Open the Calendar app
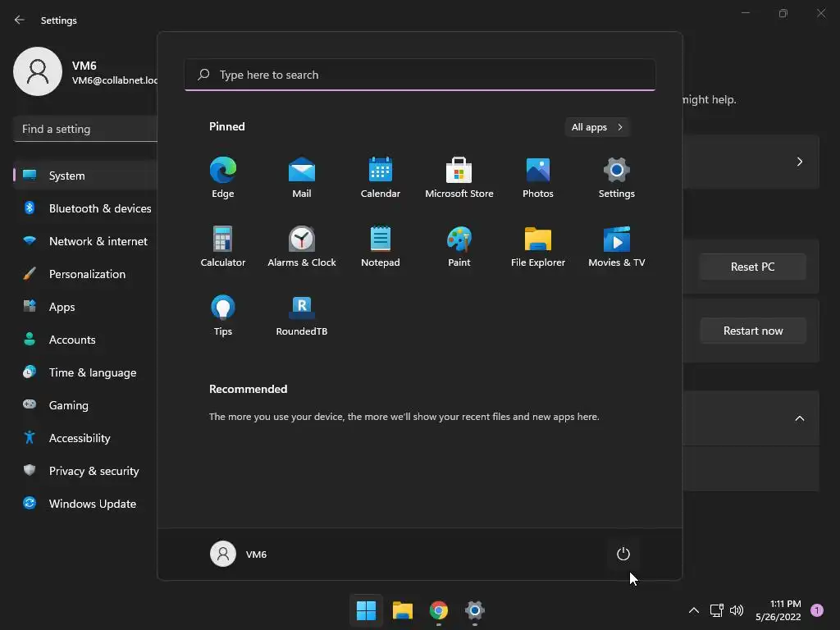The width and height of the screenshot is (840, 630). click(x=381, y=177)
